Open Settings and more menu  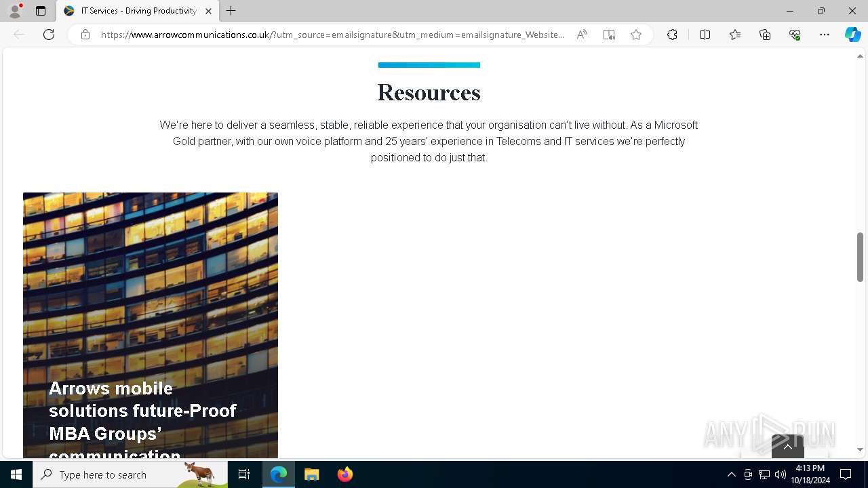coord(825,35)
